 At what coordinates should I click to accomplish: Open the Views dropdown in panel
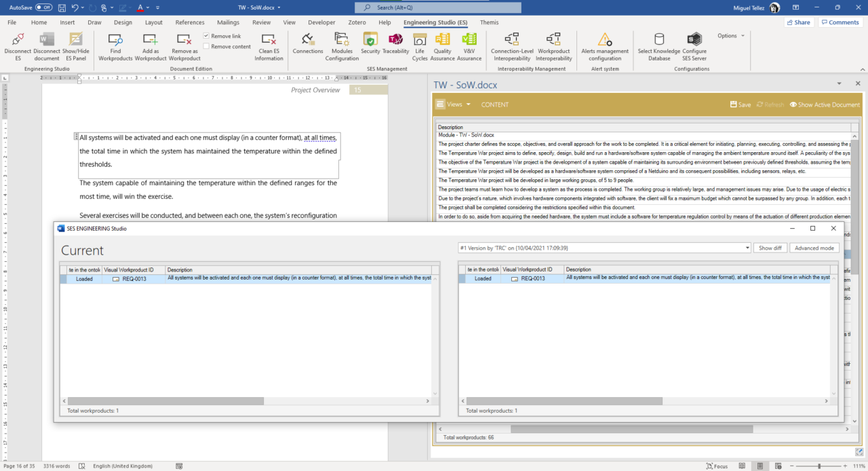454,105
